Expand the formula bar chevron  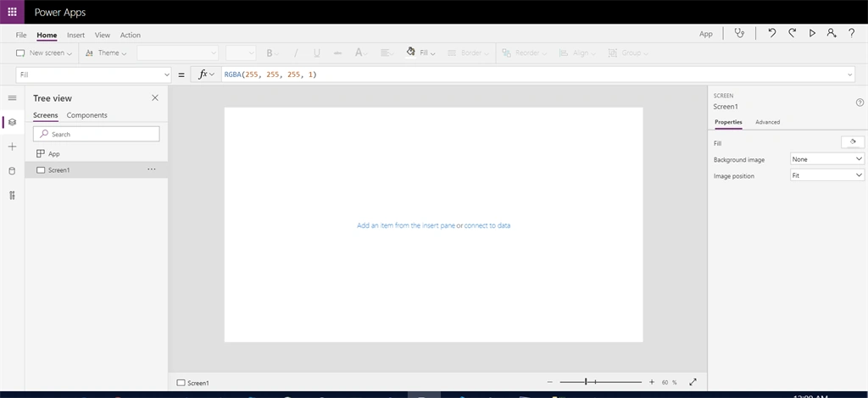[x=850, y=75]
